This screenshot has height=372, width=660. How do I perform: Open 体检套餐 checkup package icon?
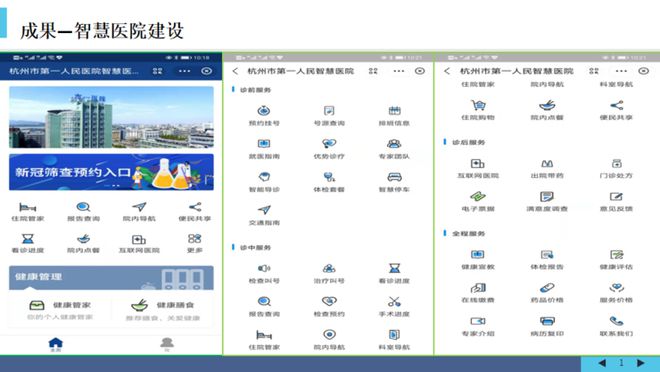pyautogui.click(x=329, y=177)
